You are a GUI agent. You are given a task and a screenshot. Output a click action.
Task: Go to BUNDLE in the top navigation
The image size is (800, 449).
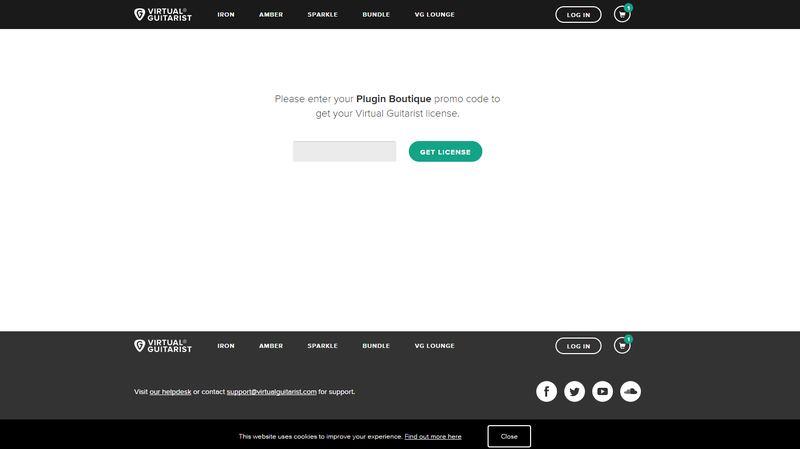(376, 14)
